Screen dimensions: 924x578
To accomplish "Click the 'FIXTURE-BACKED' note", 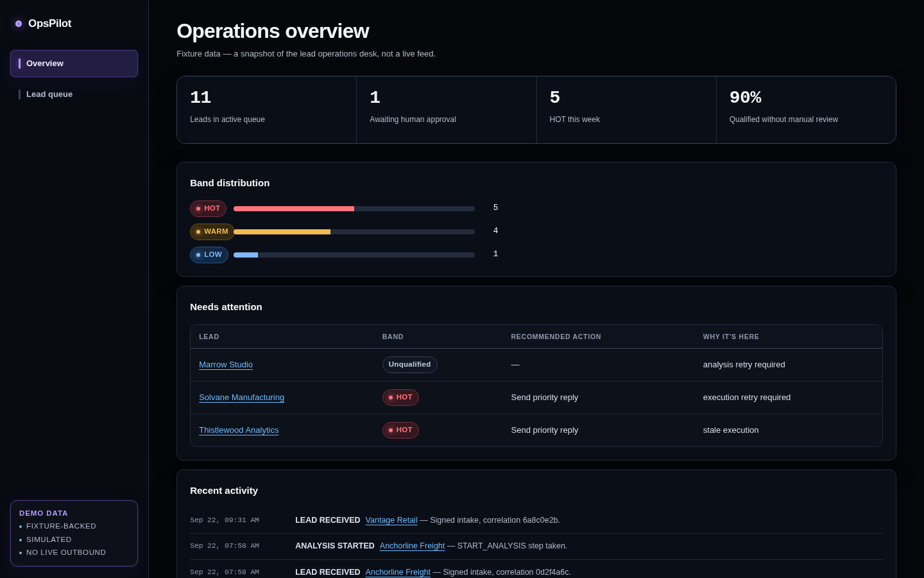I will (61, 527).
